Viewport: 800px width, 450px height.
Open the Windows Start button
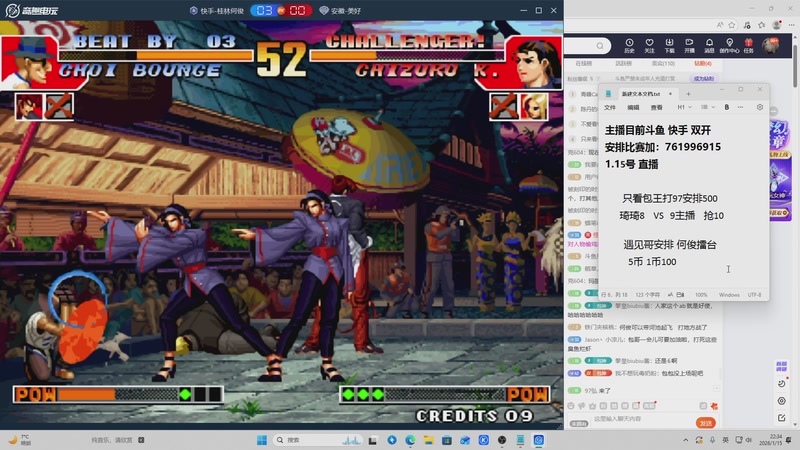[262, 440]
